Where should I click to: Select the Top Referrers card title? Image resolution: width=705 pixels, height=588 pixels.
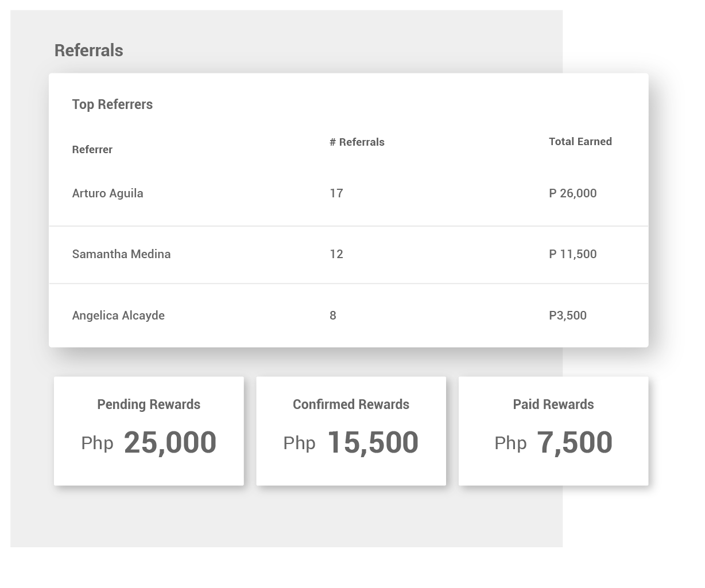tap(113, 104)
